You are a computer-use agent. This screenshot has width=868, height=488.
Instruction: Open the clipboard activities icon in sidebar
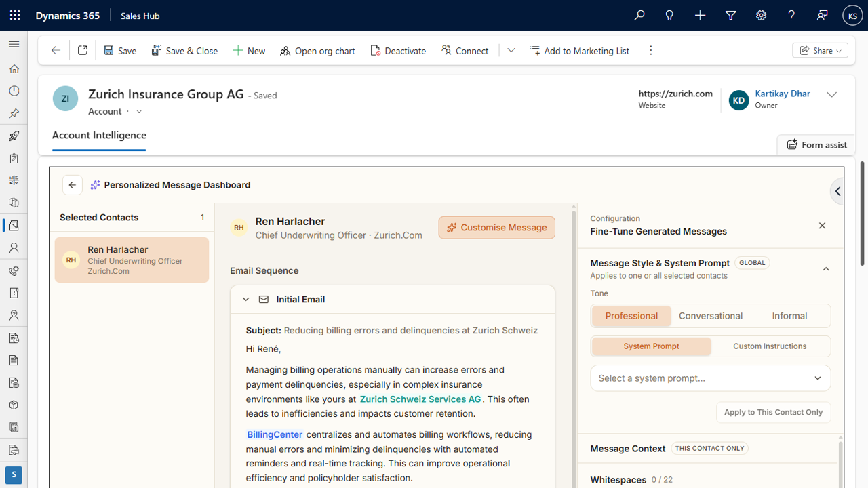pyautogui.click(x=14, y=159)
